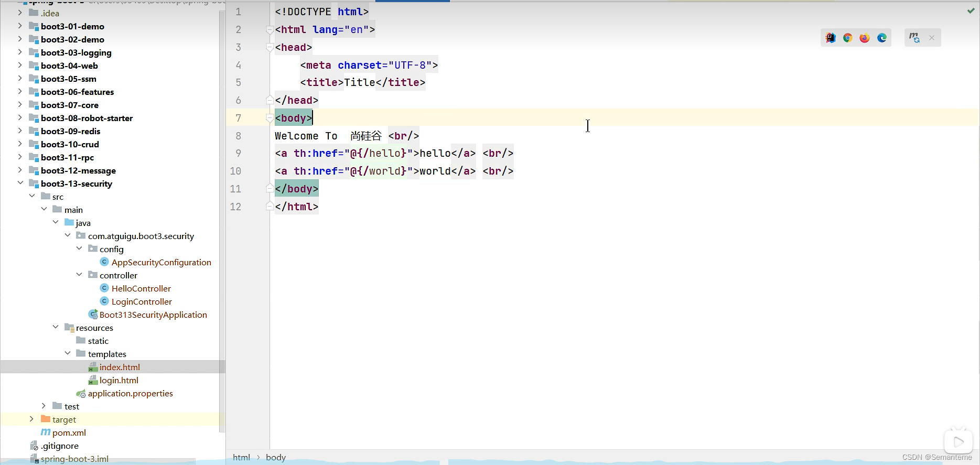The width and height of the screenshot is (980, 465).
Task: Select index.html in project tree
Action: coord(120,367)
